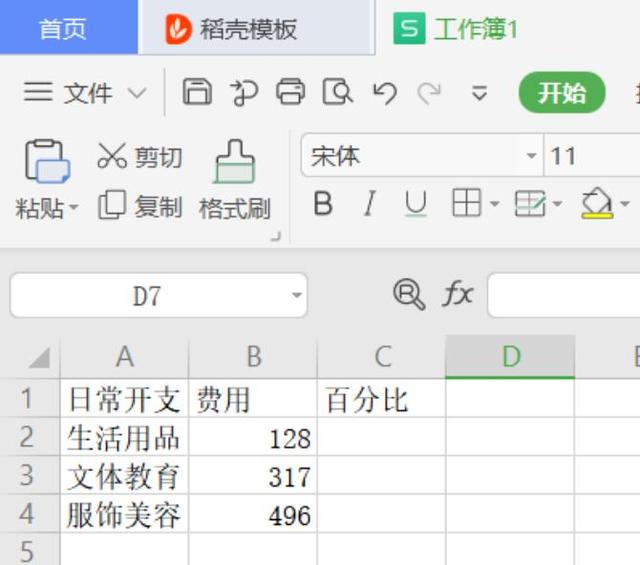Apply cell borders icon
The width and height of the screenshot is (640, 565).
466,202
